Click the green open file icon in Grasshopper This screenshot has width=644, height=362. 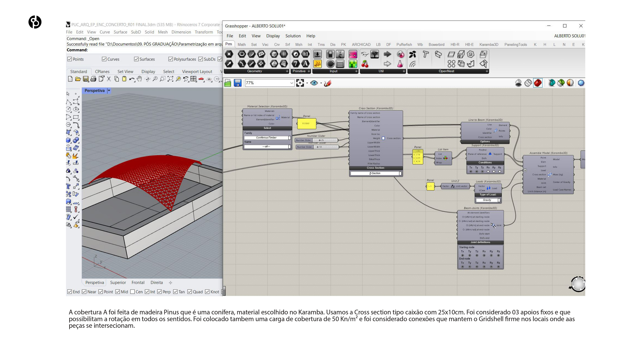click(228, 83)
